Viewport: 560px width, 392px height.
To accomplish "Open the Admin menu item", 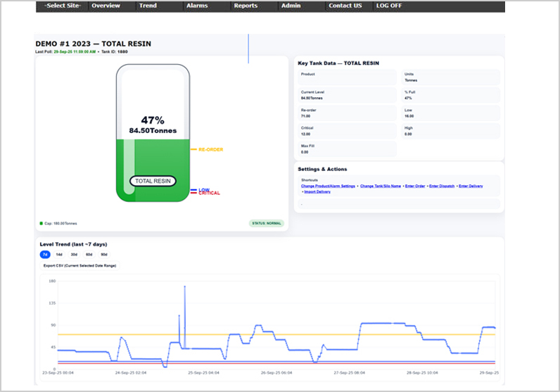I will tap(291, 6).
